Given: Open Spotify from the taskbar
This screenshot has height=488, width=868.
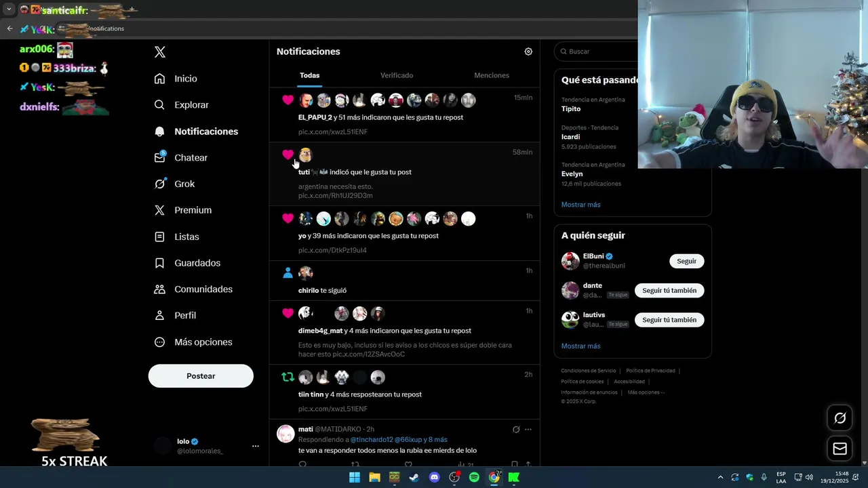Looking at the screenshot, I should pyautogui.click(x=474, y=477).
